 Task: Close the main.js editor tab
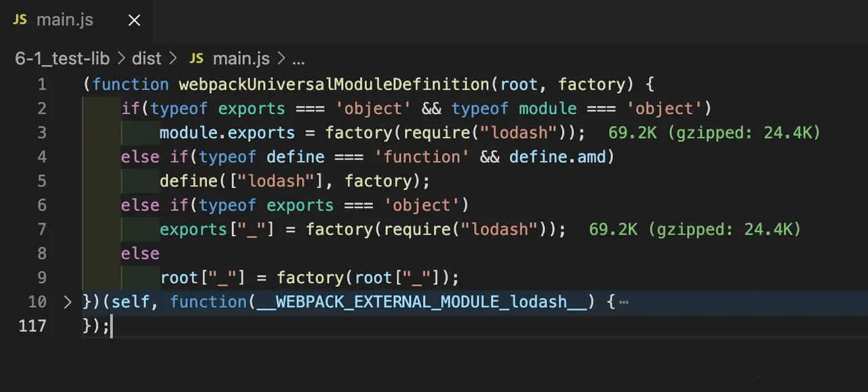(x=134, y=20)
